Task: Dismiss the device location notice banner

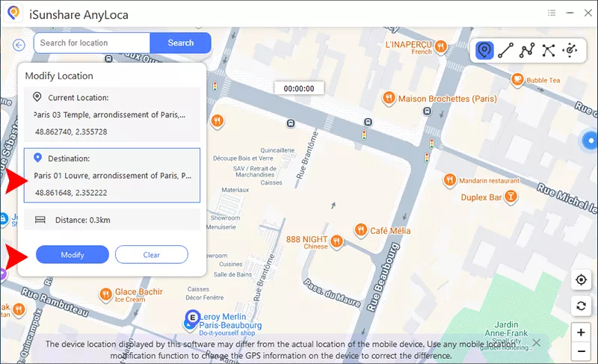Action: tap(536, 343)
